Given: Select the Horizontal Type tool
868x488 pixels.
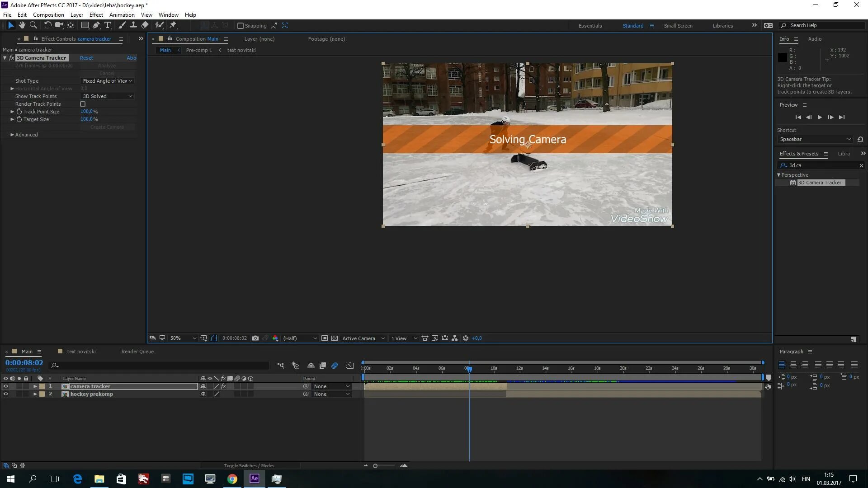Looking at the screenshot, I should (108, 25).
